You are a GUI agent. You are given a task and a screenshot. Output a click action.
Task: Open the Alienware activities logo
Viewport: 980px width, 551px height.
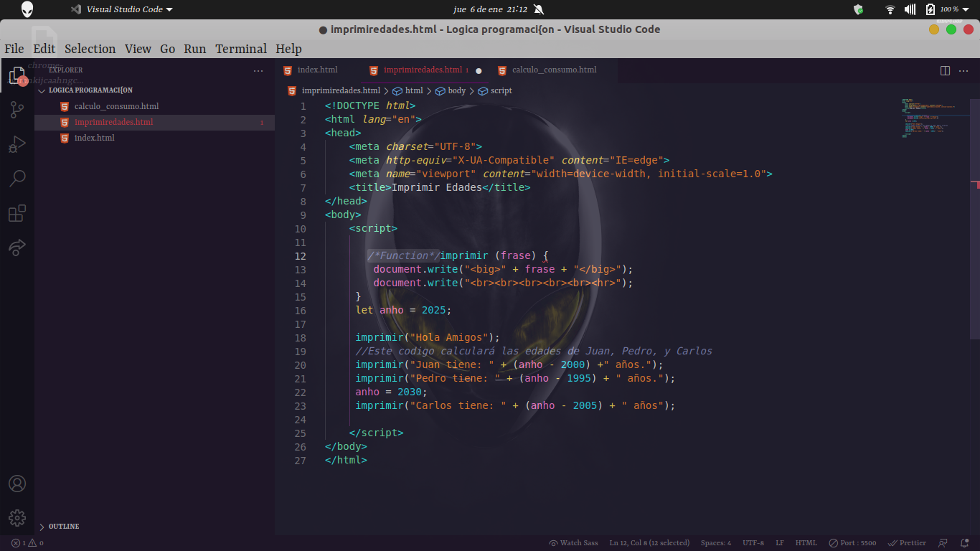click(x=27, y=9)
